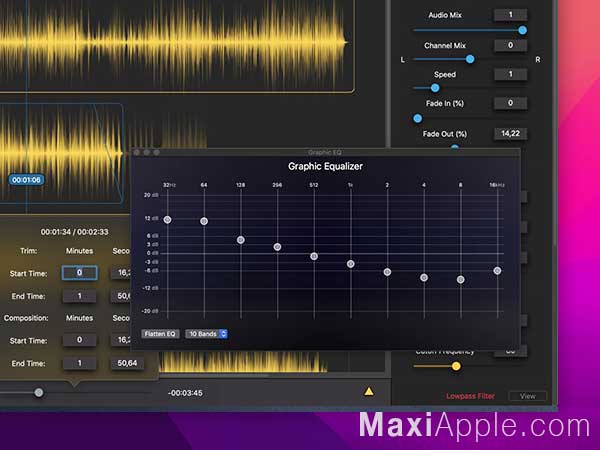Screen dimensions: 600x450
Task: Click the -00:03:45 remaining time display
Action: pyautogui.click(x=185, y=393)
